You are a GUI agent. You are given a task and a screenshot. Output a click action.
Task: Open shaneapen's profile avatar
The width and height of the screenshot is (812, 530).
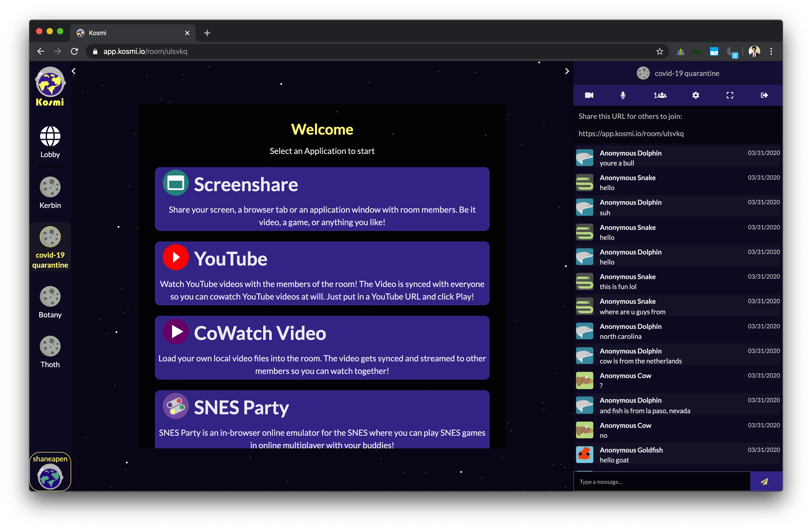50,476
